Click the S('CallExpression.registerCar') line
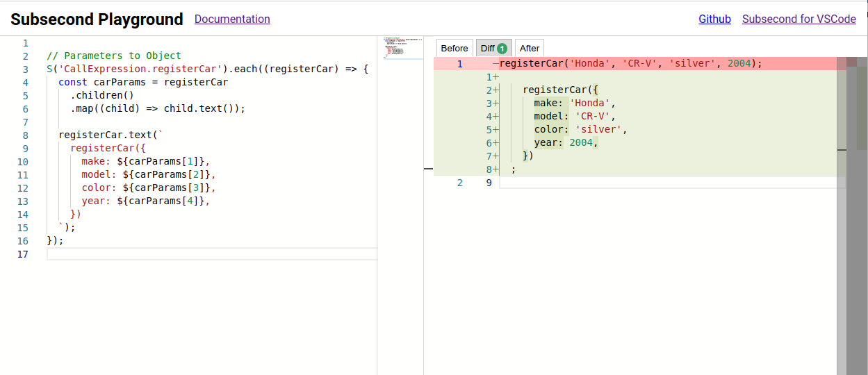Image resolution: width=868 pixels, height=375 pixels. tap(207, 69)
